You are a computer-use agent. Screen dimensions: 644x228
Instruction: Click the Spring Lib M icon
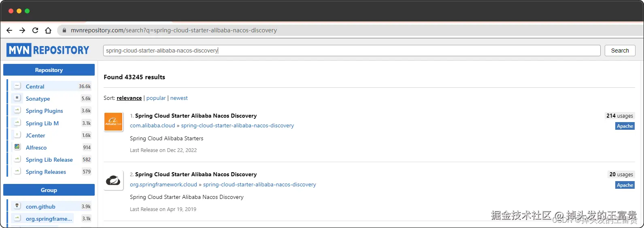coord(17,123)
